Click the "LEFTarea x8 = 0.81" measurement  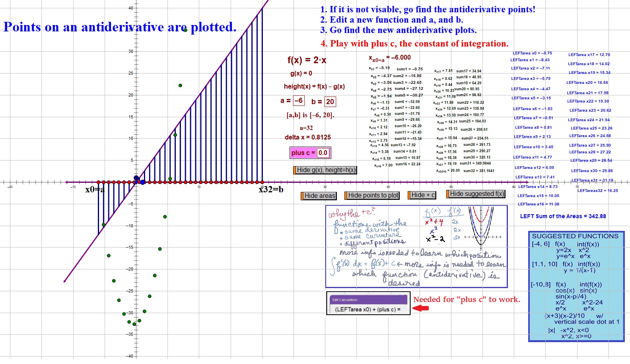click(533, 128)
